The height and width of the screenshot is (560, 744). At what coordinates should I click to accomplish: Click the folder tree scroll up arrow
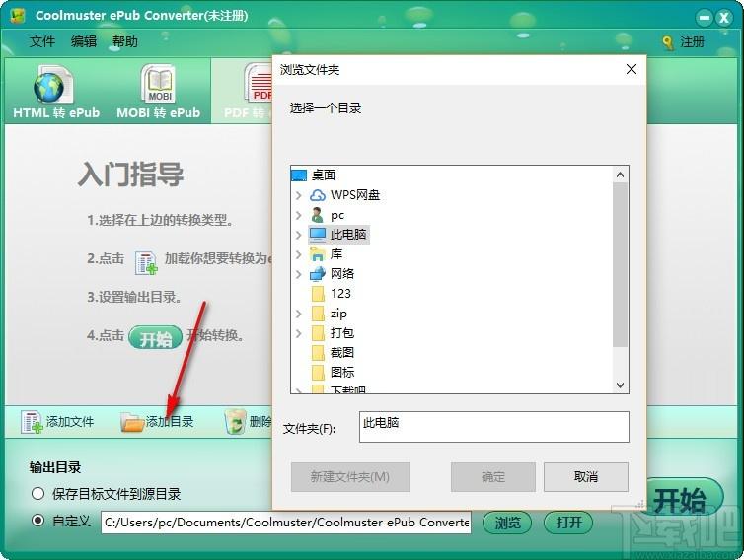click(620, 175)
